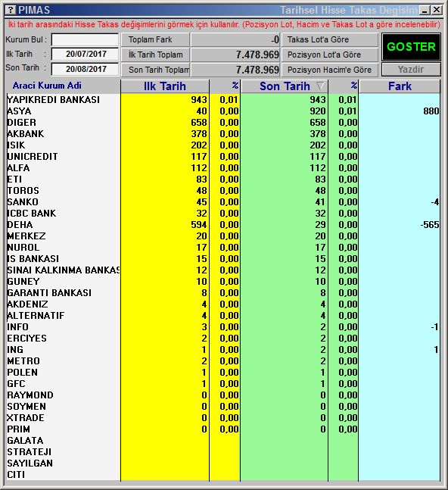
Task: Select Takas Lot'a Göre option
Action: pyautogui.click(x=330, y=39)
